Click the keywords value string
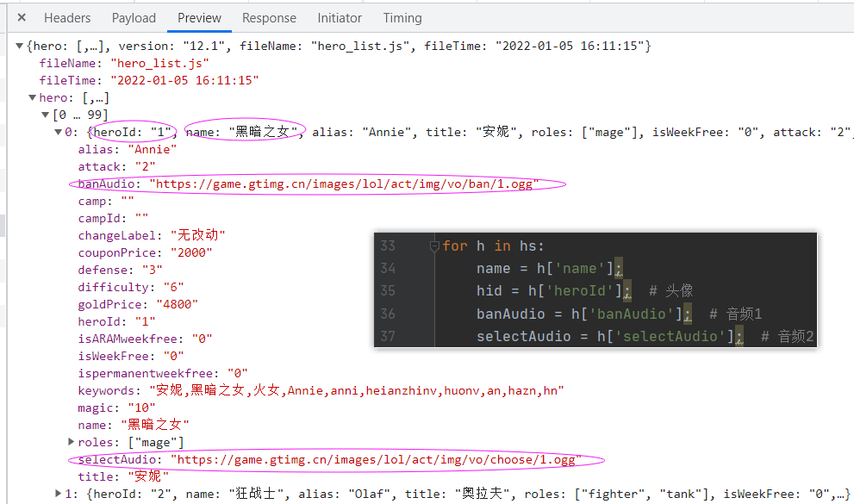 pos(357,390)
